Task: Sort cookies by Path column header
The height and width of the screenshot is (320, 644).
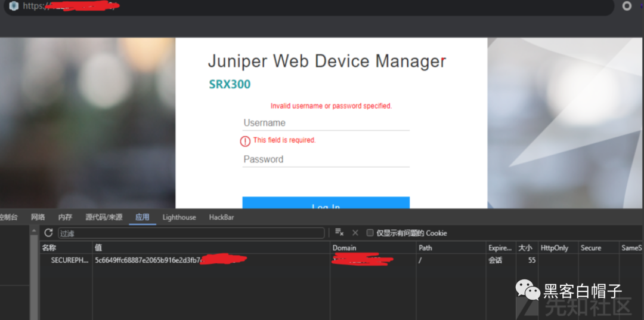Action: 451,248
